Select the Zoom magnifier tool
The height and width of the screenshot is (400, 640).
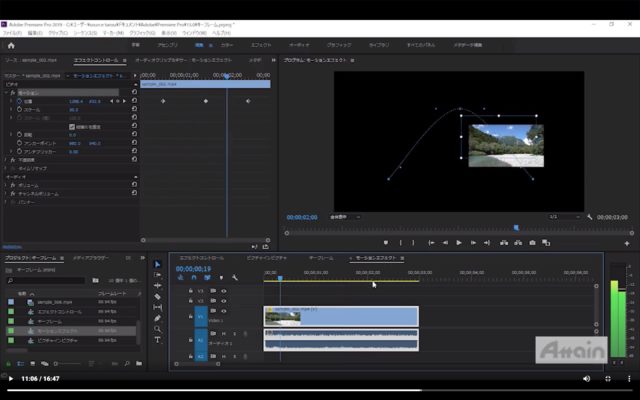pyautogui.click(x=157, y=329)
